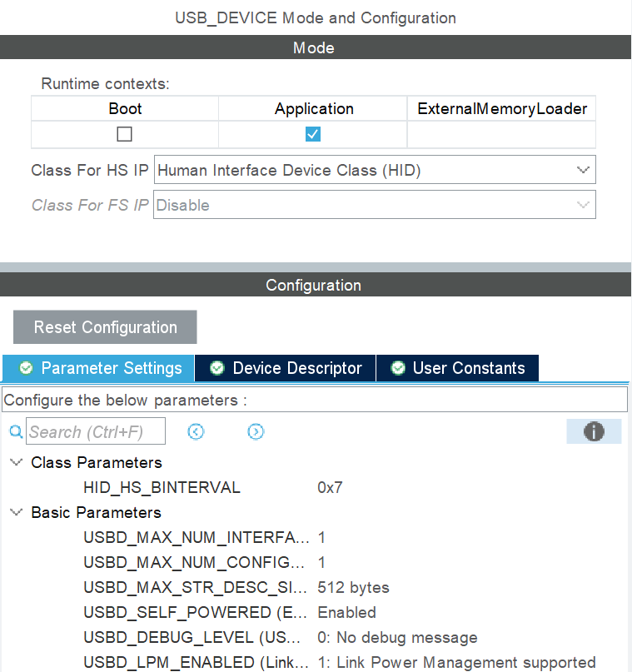Image resolution: width=632 pixels, height=672 pixels.
Task: Open the Class For HS IP dropdown
Action: [375, 171]
